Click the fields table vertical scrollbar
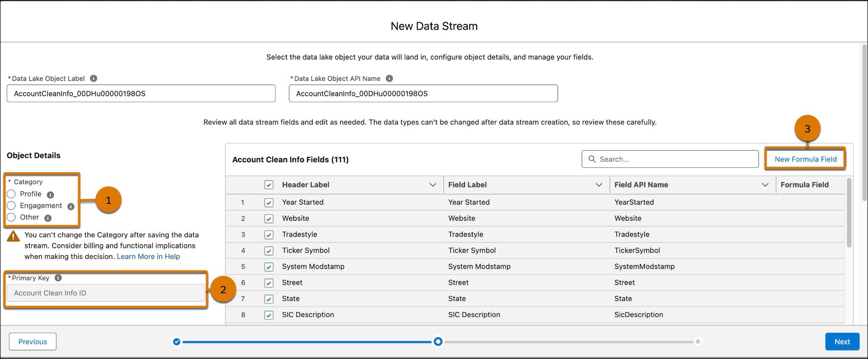Viewport: 868px width, 359px height. pos(849,213)
